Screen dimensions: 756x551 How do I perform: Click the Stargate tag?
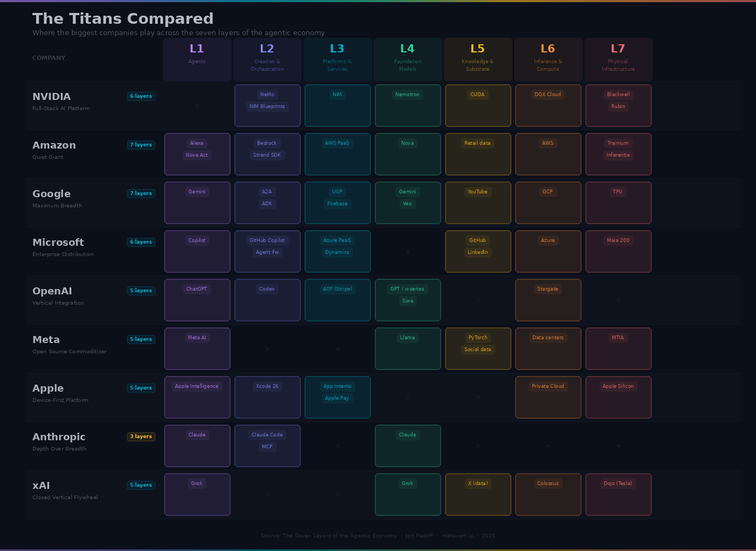coord(548,289)
